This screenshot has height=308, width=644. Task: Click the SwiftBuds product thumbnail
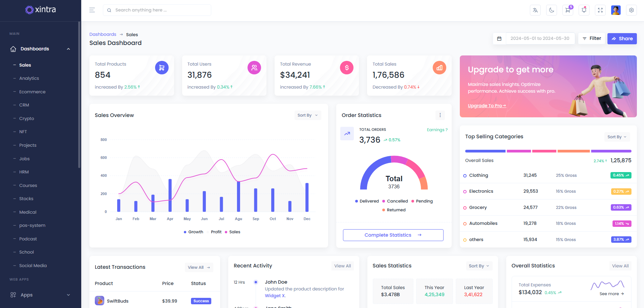pyautogui.click(x=100, y=301)
